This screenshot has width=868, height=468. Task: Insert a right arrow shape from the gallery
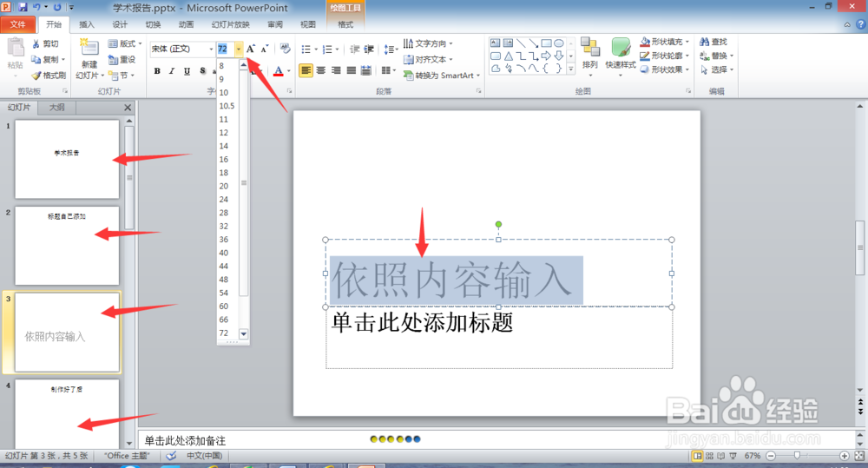[x=546, y=56]
